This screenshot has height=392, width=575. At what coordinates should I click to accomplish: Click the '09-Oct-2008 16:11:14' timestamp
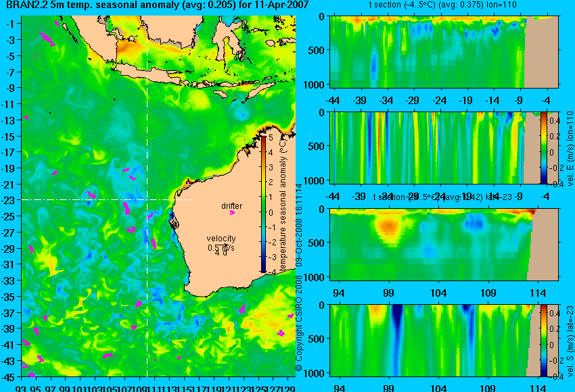(299, 225)
